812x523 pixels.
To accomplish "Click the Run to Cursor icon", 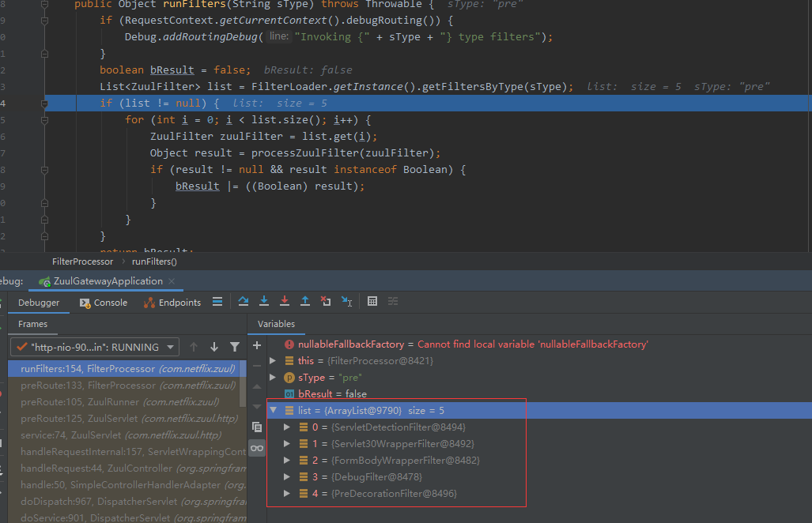I will click(346, 302).
